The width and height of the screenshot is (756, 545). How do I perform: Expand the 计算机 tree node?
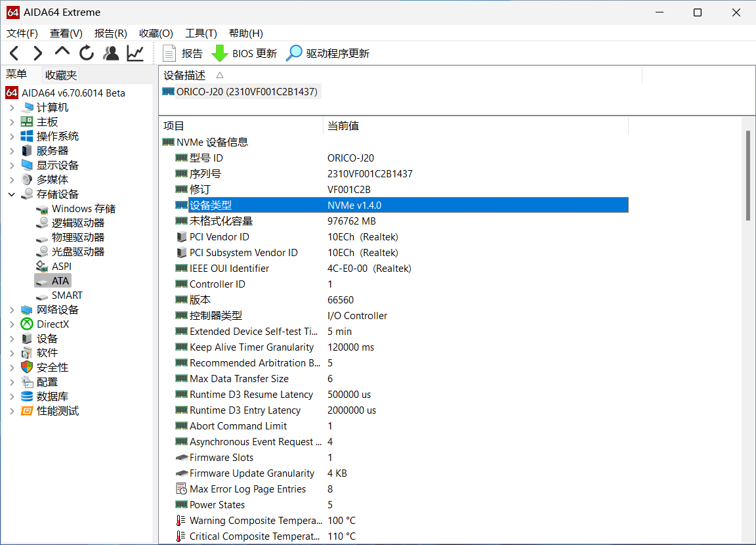click(12, 108)
